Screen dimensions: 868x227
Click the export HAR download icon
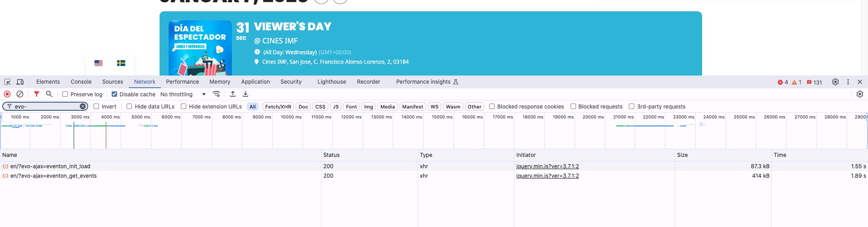(x=245, y=94)
